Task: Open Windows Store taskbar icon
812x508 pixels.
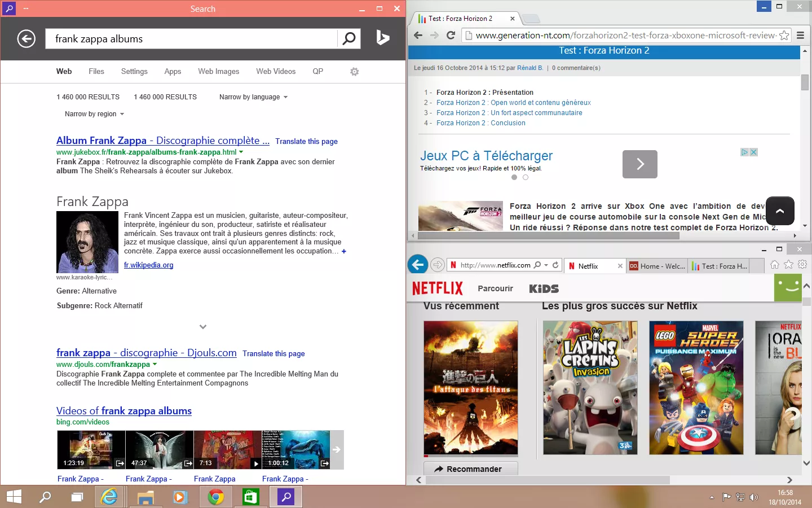Action: (250, 497)
